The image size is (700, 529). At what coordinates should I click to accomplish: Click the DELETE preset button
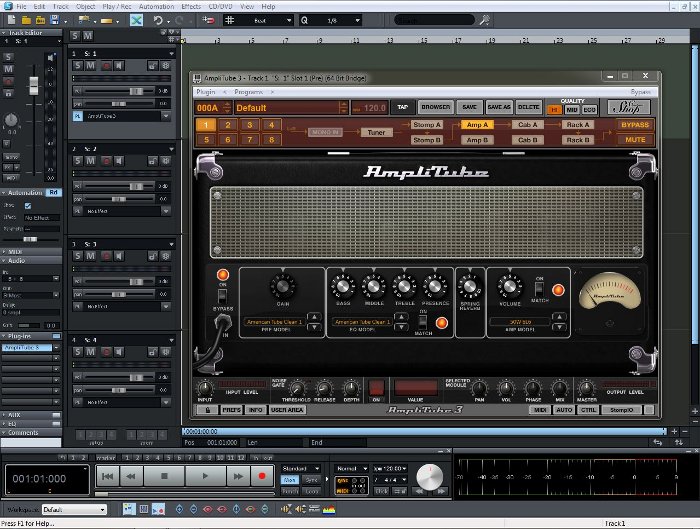tap(529, 107)
